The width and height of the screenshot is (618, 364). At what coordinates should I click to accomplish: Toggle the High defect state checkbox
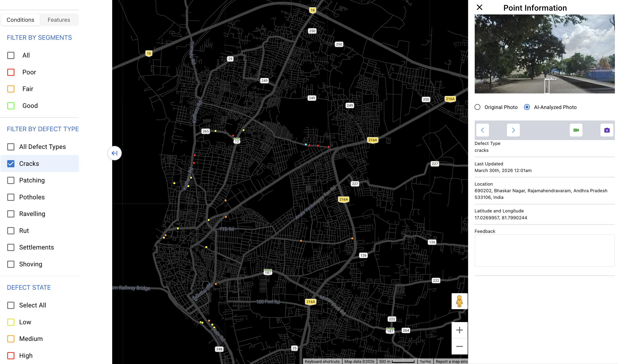click(11, 355)
